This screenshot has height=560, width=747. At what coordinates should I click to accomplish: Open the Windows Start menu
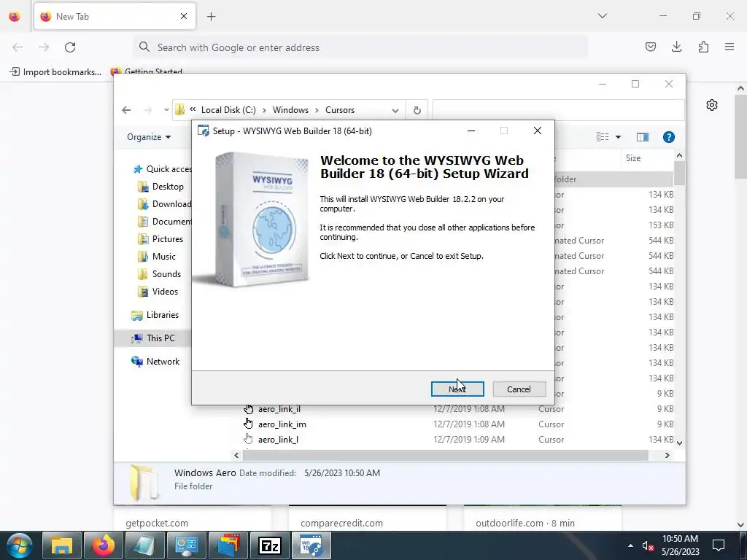click(x=20, y=545)
